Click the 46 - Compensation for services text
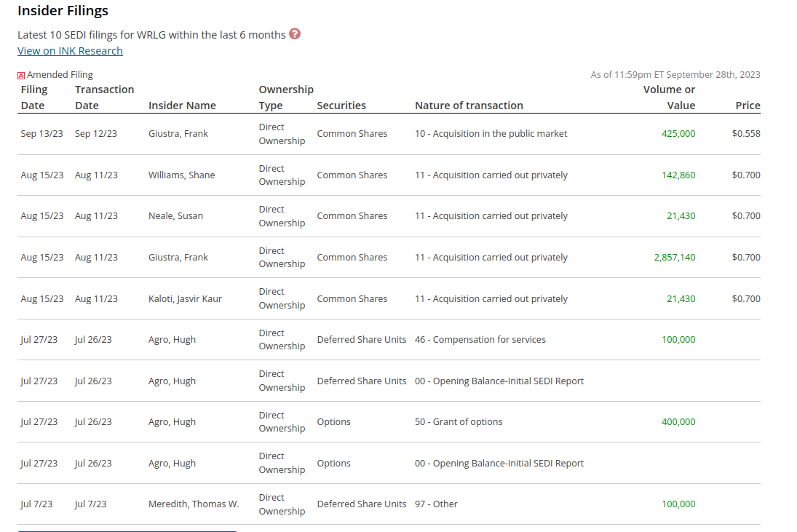 [480, 340]
